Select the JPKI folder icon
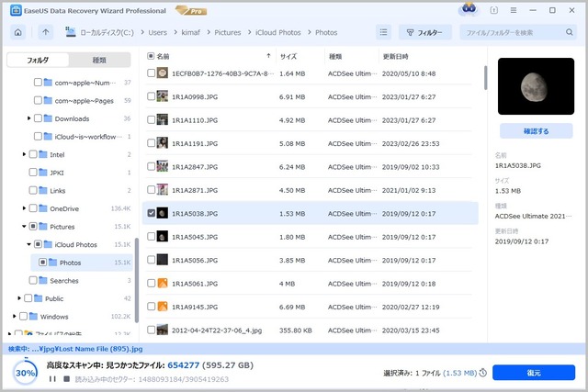 pos(43,172)
